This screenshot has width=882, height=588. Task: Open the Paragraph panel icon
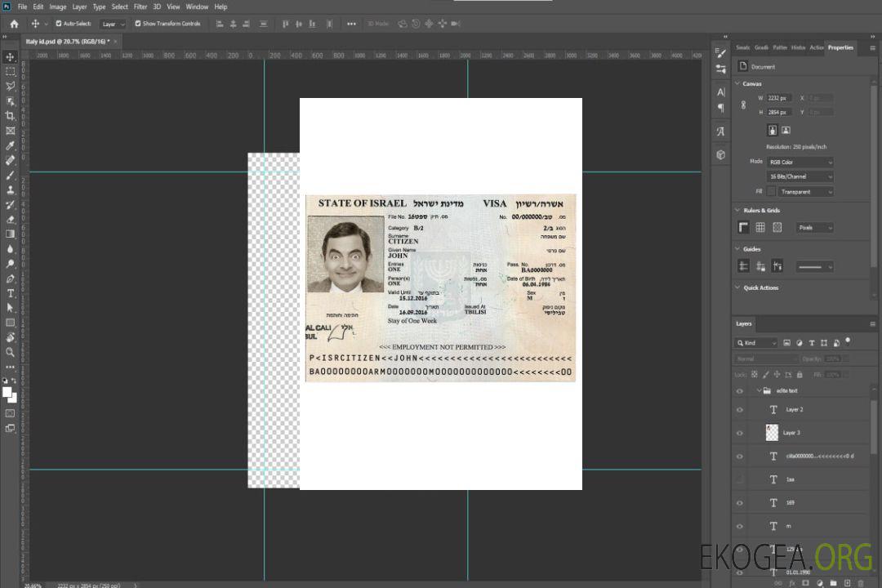[721, 108]
